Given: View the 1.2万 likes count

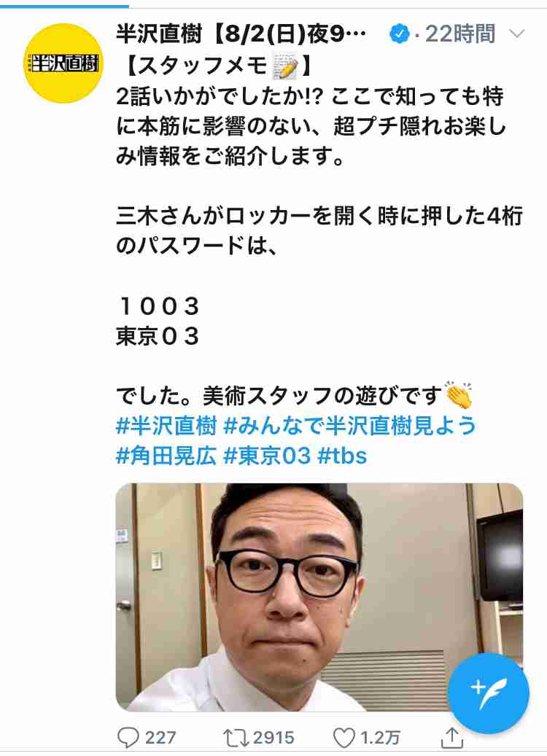Looking at the screenshot, I should 380,738.
